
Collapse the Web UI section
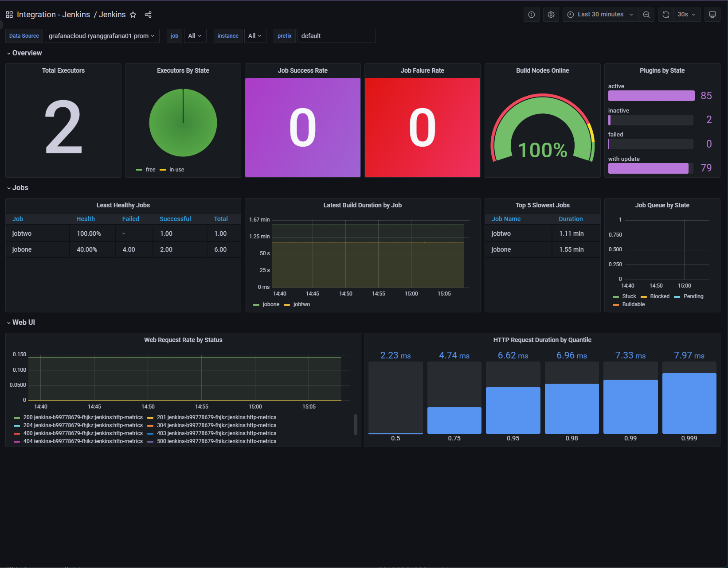tap(24, 322)
